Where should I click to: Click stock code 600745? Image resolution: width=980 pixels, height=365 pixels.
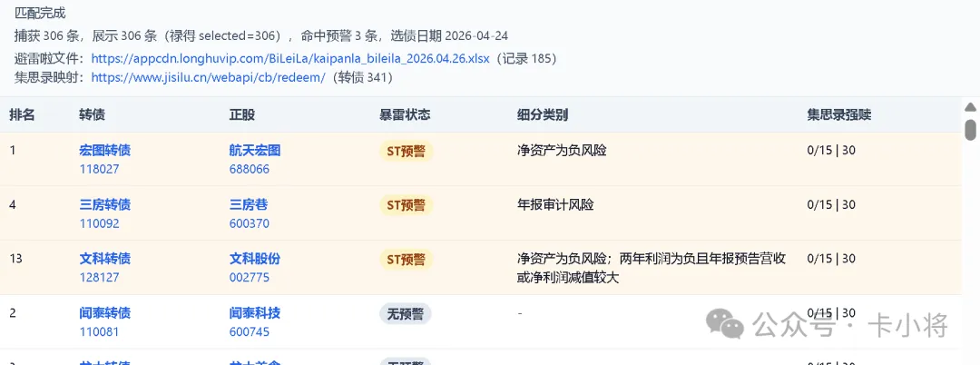click(250, 331)
